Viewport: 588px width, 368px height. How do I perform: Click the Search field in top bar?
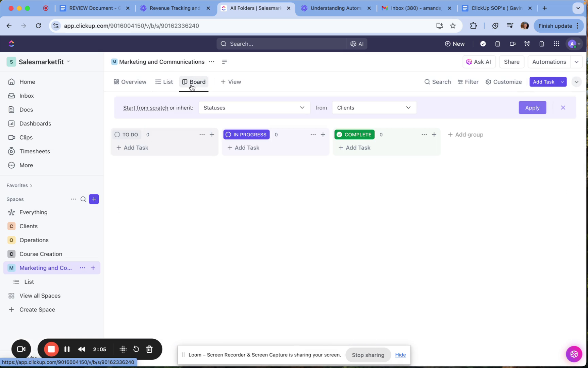[x=282, y=44]
